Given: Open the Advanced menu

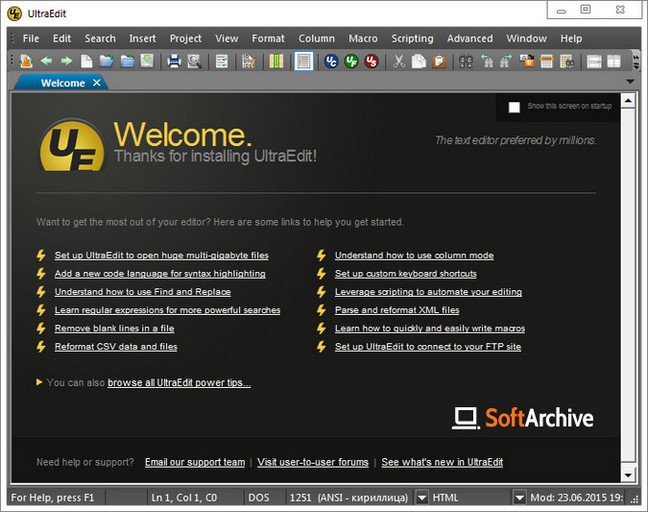Looking at the screenshot, I should 470,38.
